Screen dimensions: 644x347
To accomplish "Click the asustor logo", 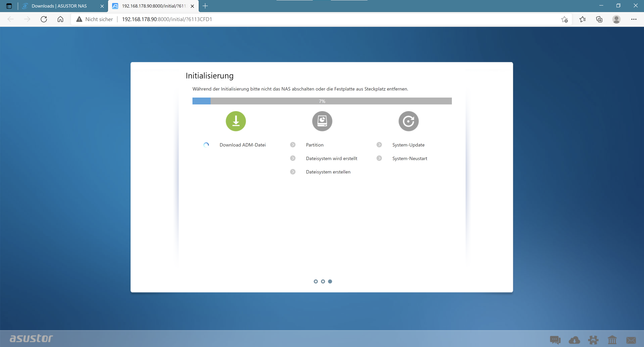I will pos(31,338).
